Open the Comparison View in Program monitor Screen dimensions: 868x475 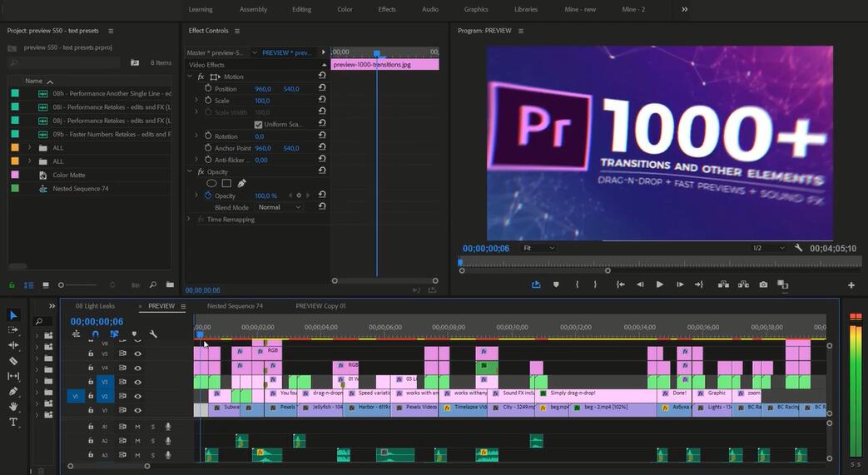[x=783, y=285]
